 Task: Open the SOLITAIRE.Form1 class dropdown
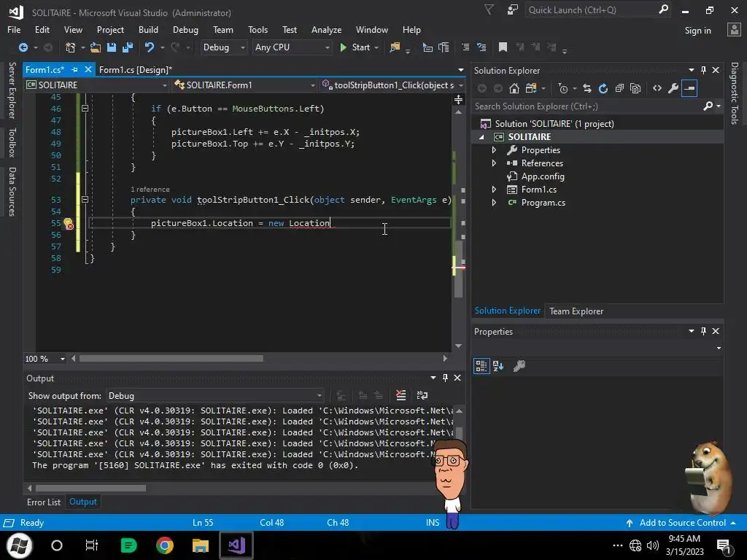244,85
